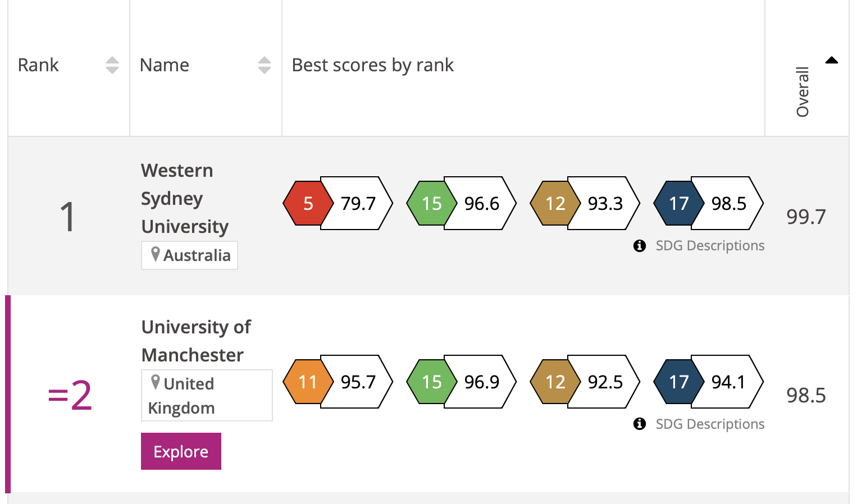Sort table by Rank column arrows
This screenshot has height=504, width=857.
click(x=112, y=65)
